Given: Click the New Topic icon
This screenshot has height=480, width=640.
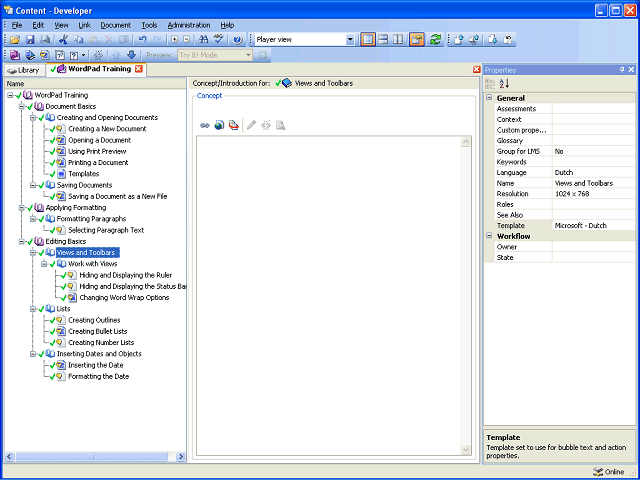Looking at the screenshot, I should point(45,55).
